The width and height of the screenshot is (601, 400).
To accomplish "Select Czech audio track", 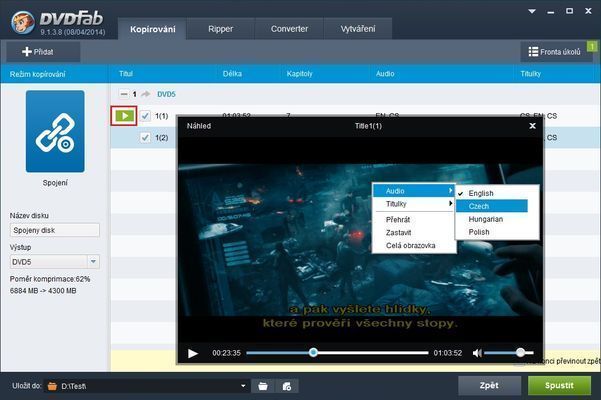I will coord(492,206).
